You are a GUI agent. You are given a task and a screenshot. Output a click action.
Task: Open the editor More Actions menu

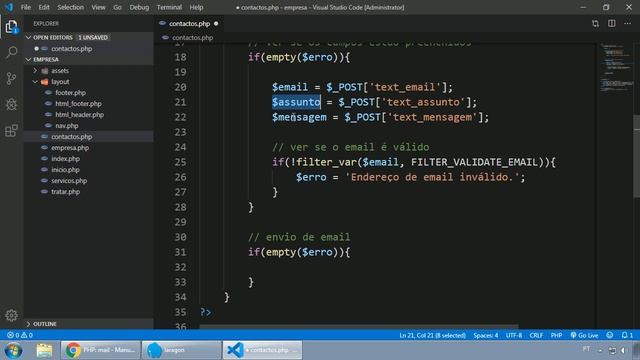[627, 24]
